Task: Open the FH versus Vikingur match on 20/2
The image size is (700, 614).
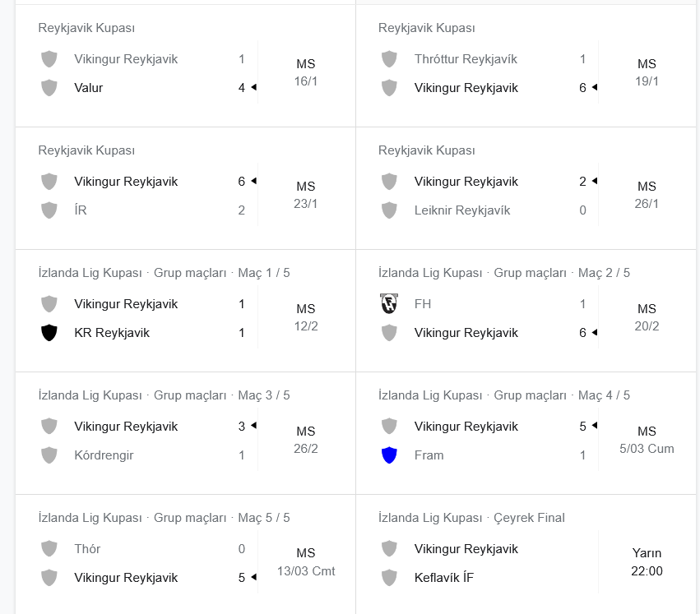Action: coord(526,311)
